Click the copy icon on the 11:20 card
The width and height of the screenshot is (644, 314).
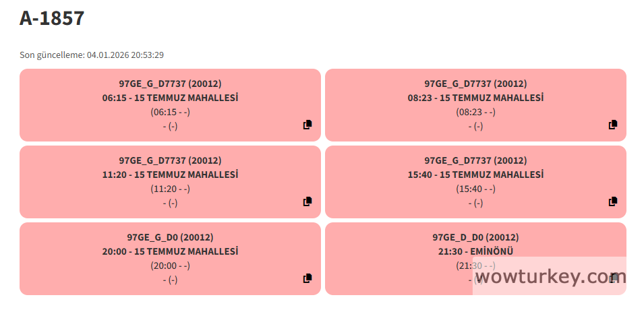coord(308,201)
